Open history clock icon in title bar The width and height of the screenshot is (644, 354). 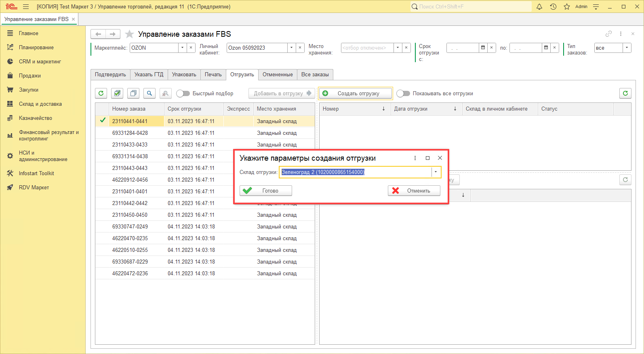click(x=553, y=6)
